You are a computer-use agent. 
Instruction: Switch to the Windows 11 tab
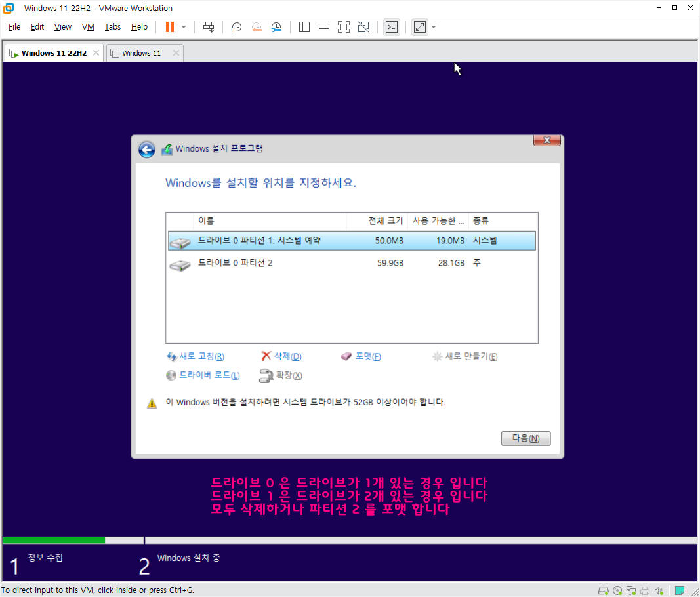[141, 52]
